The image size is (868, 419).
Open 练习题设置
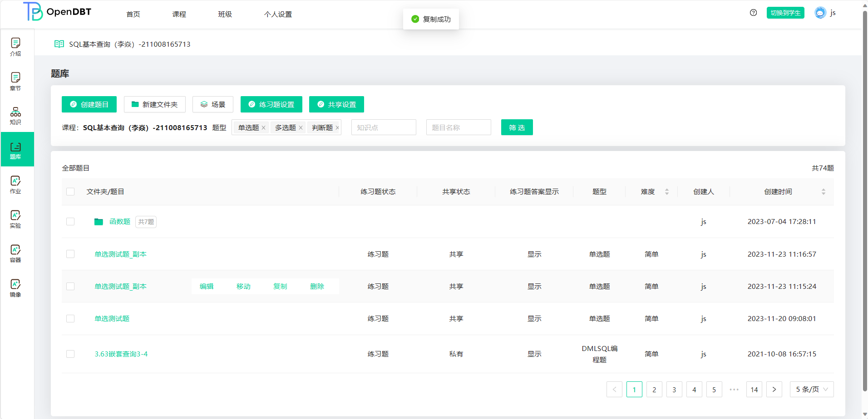[271, 104]
